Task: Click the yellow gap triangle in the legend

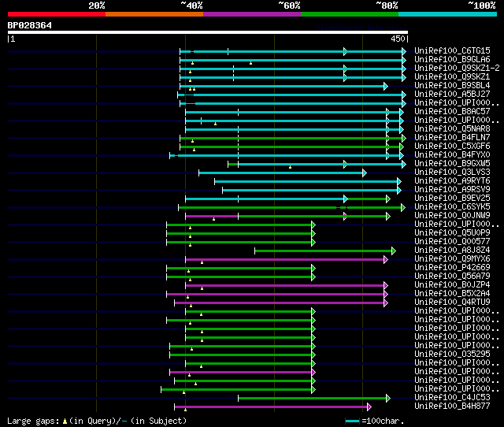Action: (x=65, y=421)
